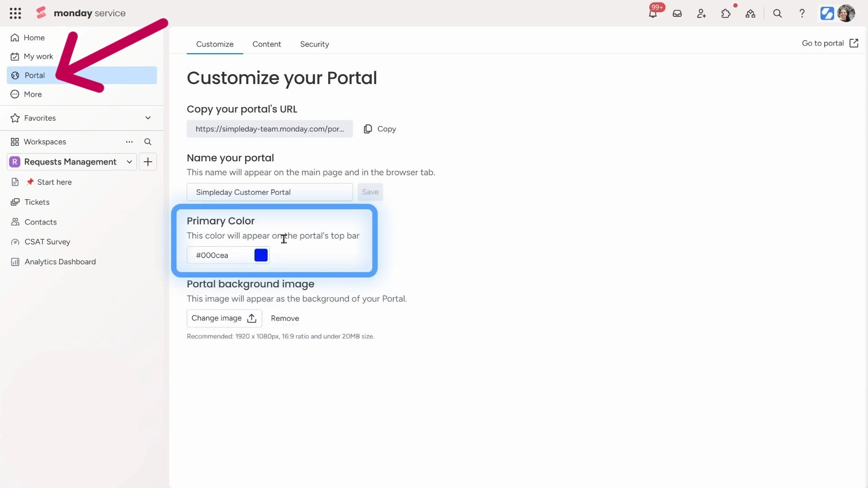This screenshot has width=868, height=488.
Task: Click the blue product switcher badge
Action: point(827,14)
